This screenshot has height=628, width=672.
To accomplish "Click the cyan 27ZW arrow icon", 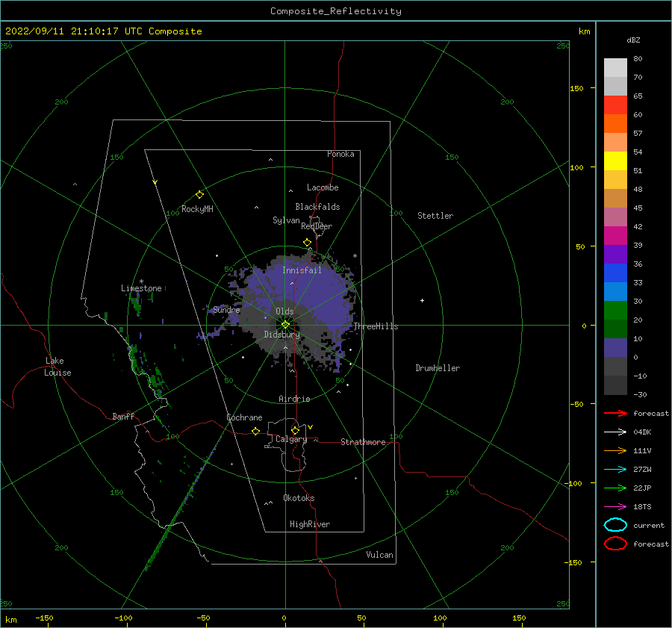I will (x=615, y=470).
